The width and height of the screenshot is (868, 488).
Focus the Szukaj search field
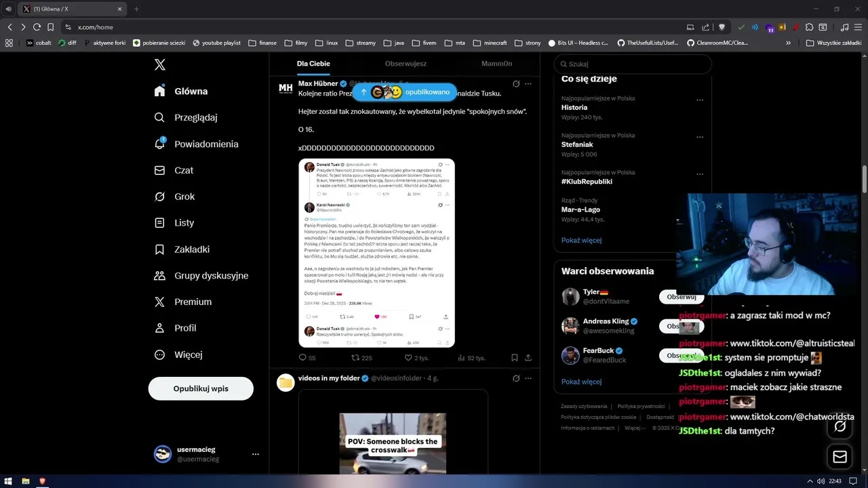pos(633,64)
